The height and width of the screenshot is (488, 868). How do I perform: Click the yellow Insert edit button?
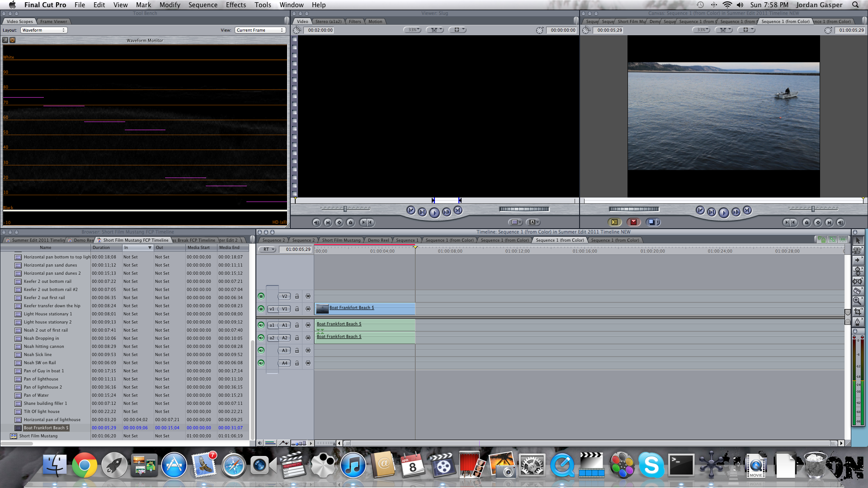coord(614,222)
